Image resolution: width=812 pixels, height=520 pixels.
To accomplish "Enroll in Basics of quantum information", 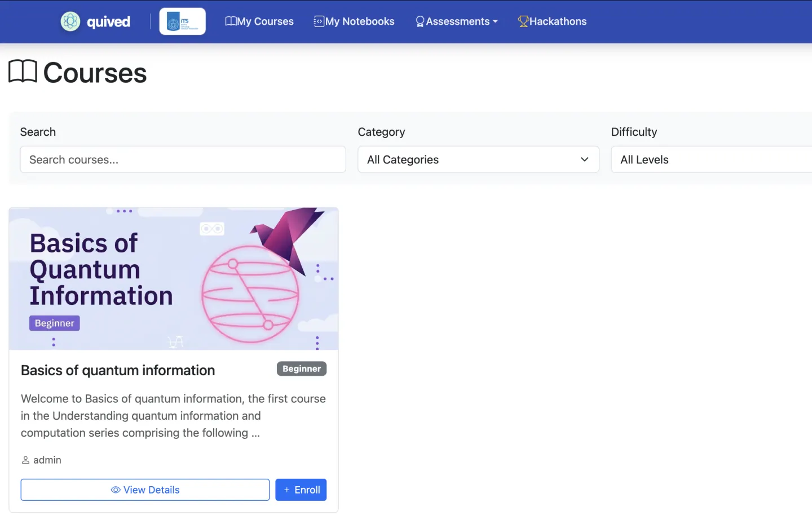I will pyautogui.click(x=301, y=490).
